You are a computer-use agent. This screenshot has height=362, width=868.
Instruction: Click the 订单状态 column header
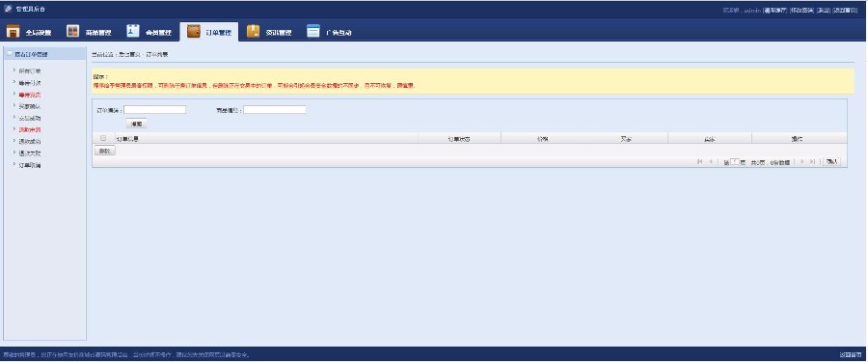[x=459, y=139]
